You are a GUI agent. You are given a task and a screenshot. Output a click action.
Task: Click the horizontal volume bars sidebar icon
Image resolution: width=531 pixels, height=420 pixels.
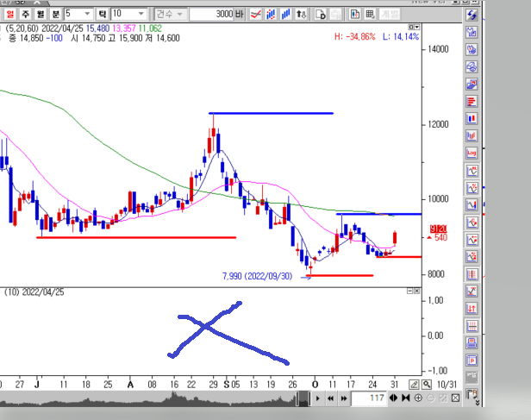coord(472,100)
